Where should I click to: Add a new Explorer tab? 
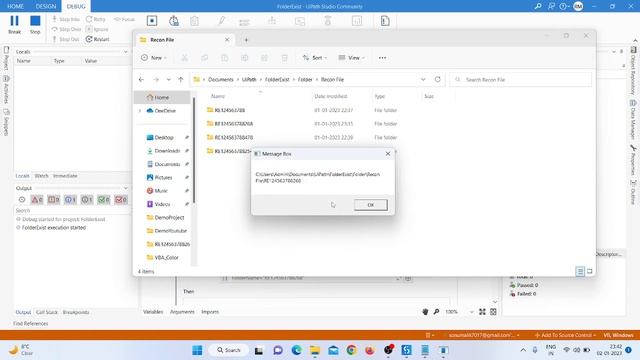[x=246, y=40]
